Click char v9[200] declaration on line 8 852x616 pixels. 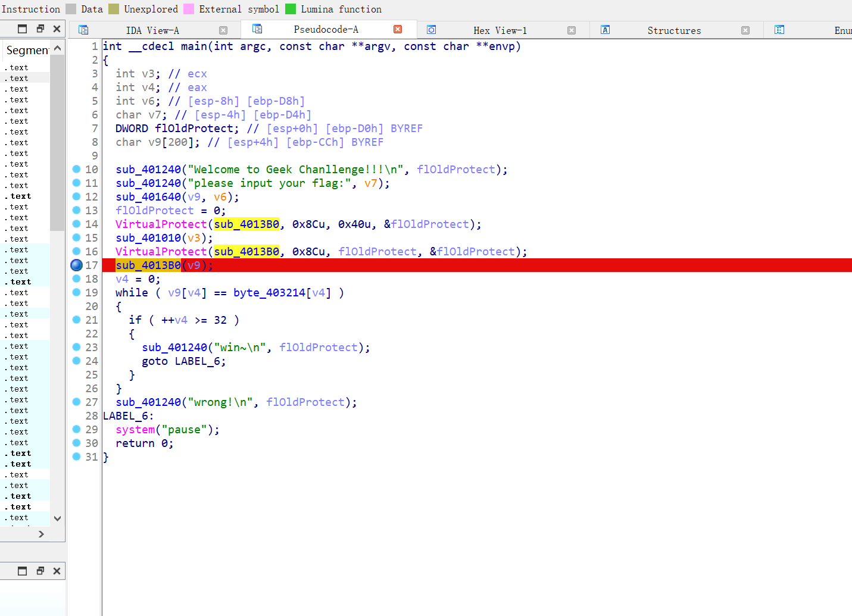(x=158, y=142)
